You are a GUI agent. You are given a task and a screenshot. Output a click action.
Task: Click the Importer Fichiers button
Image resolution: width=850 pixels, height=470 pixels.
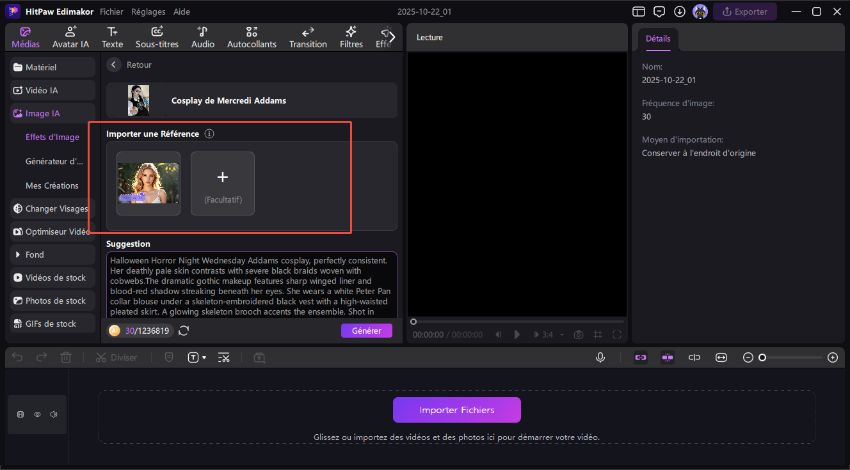tap(456, 410)
